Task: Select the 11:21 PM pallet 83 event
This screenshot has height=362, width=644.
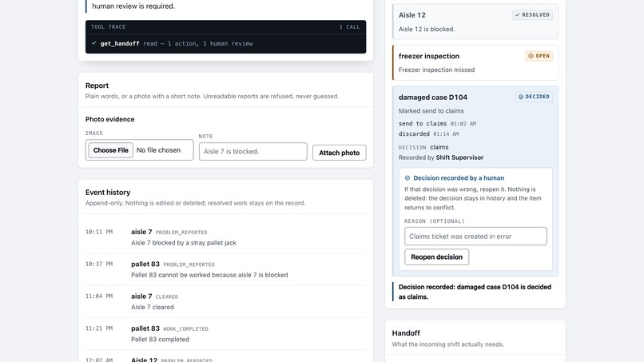Action: pyautogui.click(x=225, y=334)
